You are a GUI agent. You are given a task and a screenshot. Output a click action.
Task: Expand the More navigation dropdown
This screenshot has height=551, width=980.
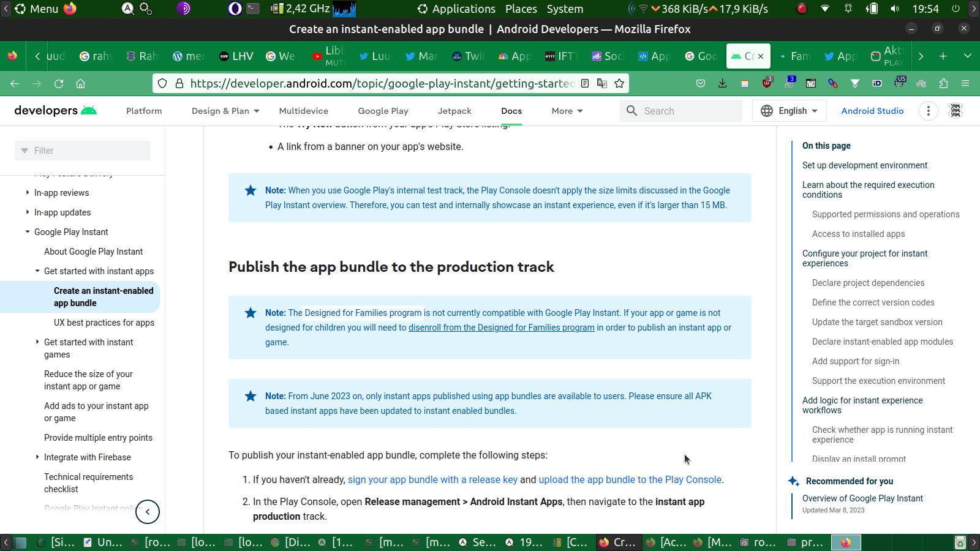567,111
